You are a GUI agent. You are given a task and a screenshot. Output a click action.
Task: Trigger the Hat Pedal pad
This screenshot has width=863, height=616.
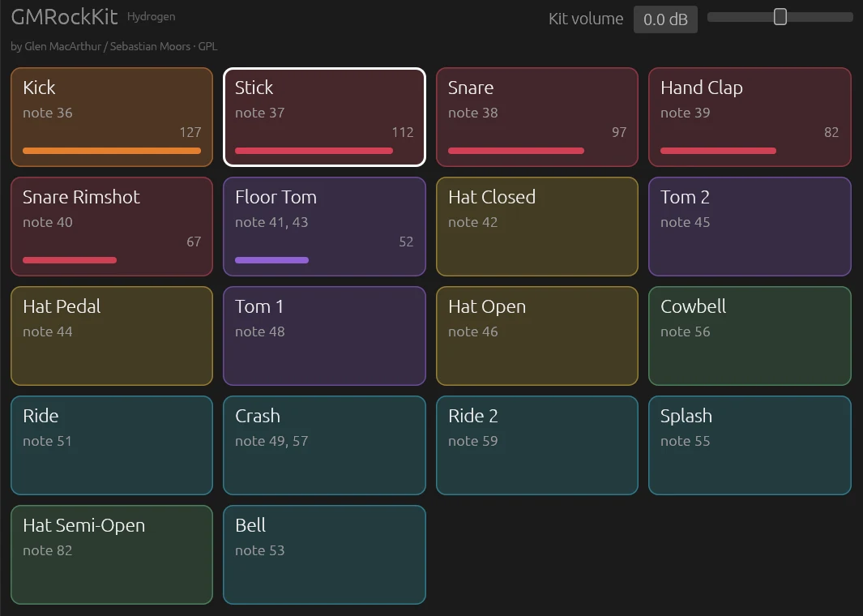[x=112, y=336]
